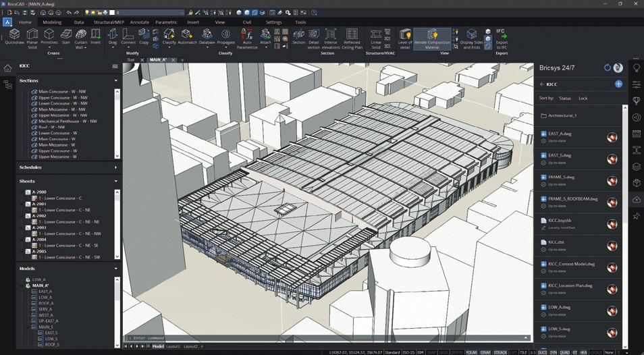Open the layers stack icon on right sidebar
The height and width of the screenshot is (355, 644).
(x=636, y=167)
